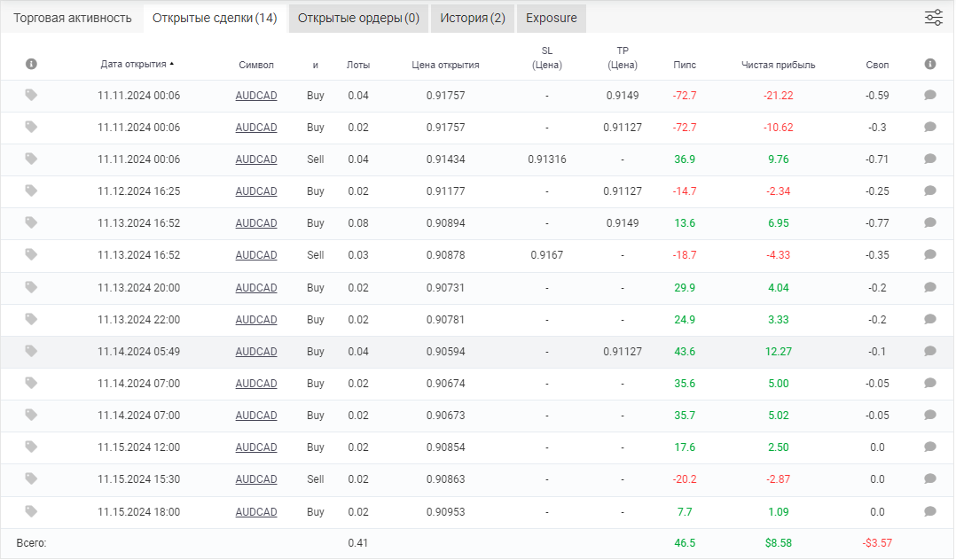The height and width of the screenshot is (560, 956).
Task: Open AUDCAD link in 0.08 lots row
Action: pos(256,223)
